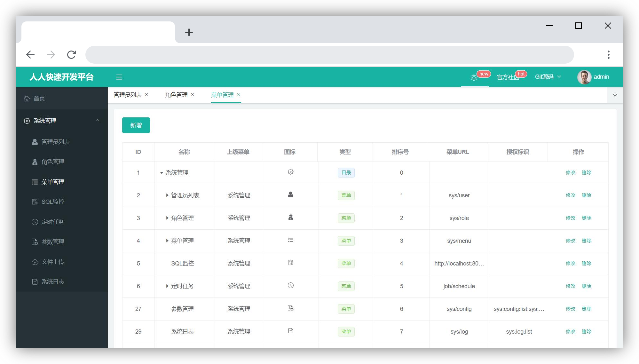
Task: Click the 新增 button
Action: tap(136, 125)
